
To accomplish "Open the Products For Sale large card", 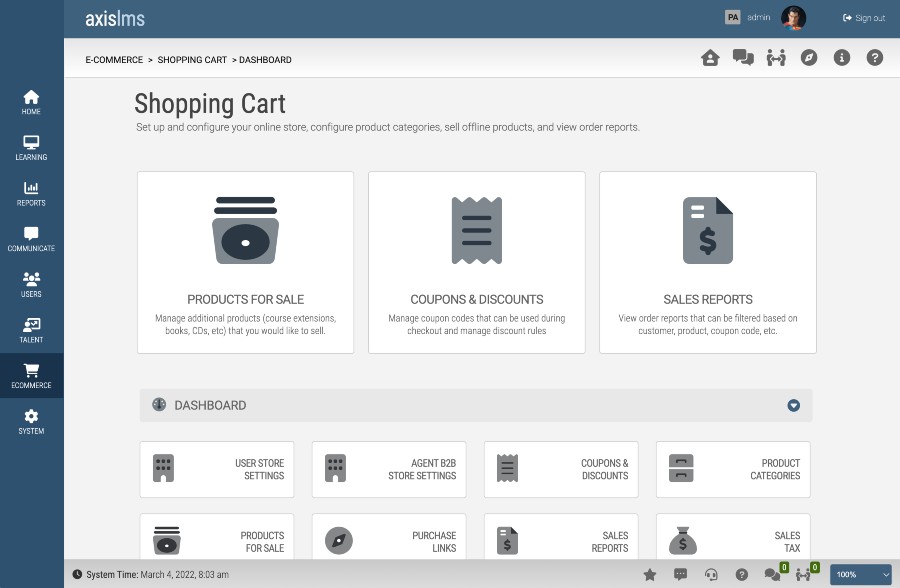I will click(x=246, y=262).
